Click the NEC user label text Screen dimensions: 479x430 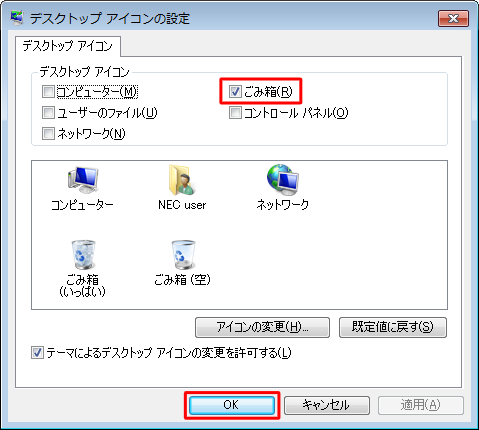point(182,205)
